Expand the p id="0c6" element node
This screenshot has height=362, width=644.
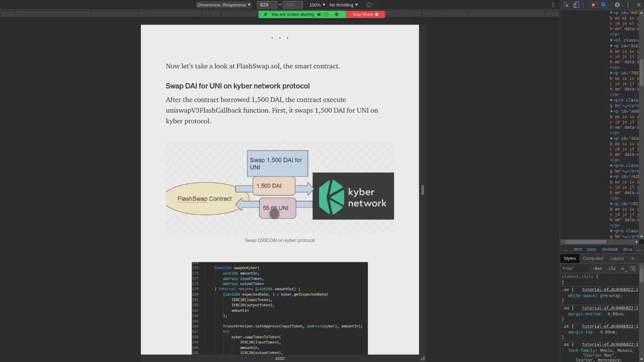click(612, 45)
